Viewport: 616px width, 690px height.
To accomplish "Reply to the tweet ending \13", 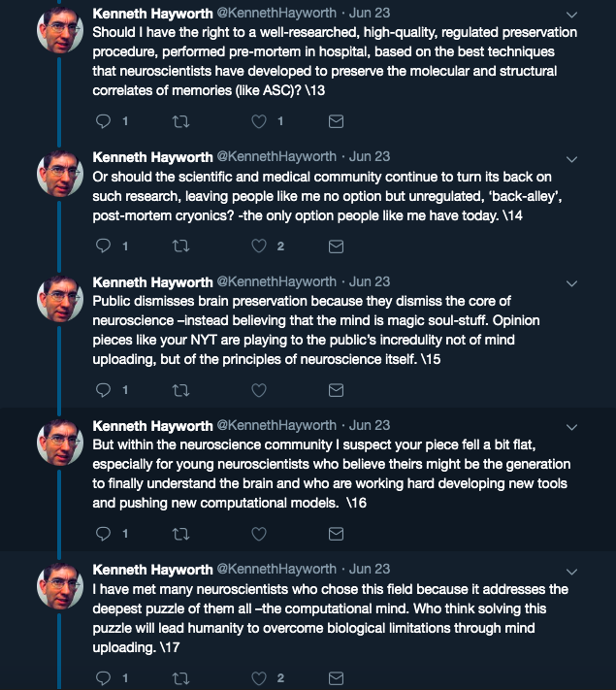I will pos(103,121).
